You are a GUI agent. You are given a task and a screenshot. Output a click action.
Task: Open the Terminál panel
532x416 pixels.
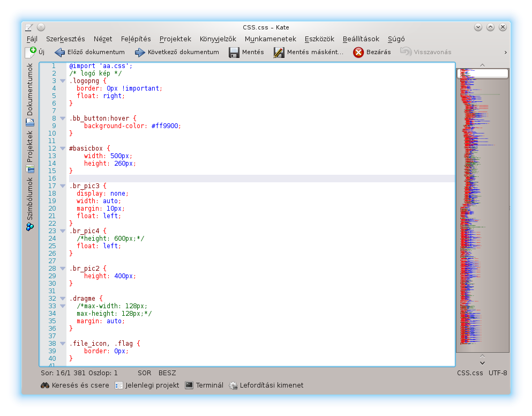[x=204, y=385]
